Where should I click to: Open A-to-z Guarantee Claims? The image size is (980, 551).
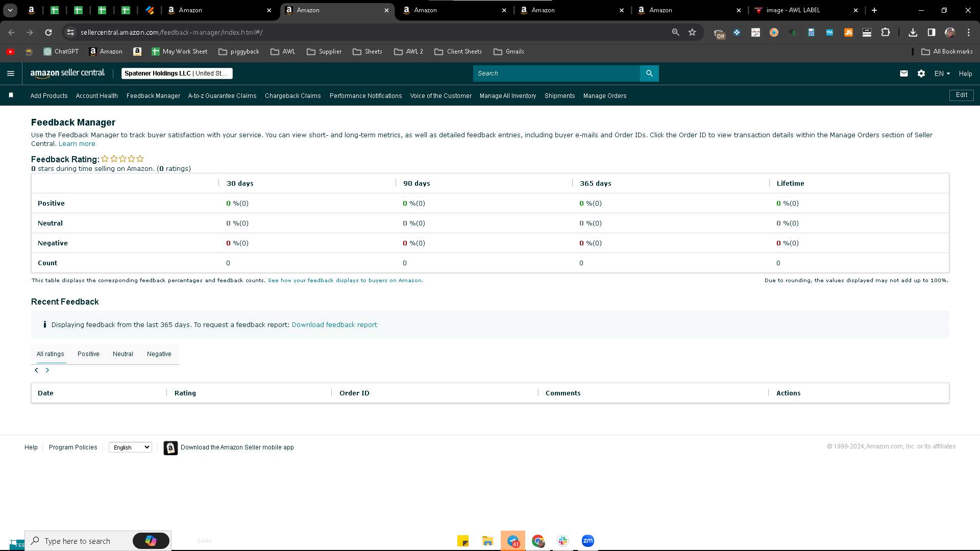(223, 96)
